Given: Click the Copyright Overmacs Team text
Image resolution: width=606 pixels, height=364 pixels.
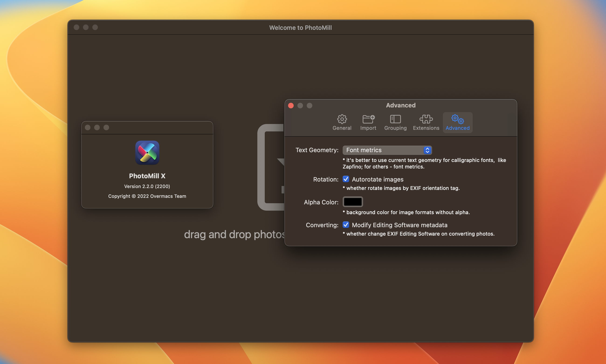Looking at the screenshot, I should pos(147,196).
